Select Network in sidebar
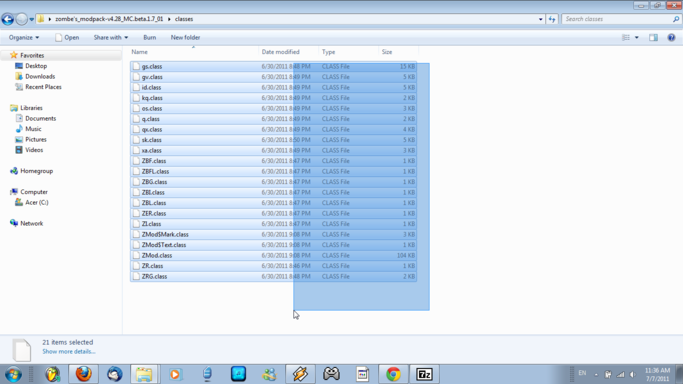 tap(31, 223)
